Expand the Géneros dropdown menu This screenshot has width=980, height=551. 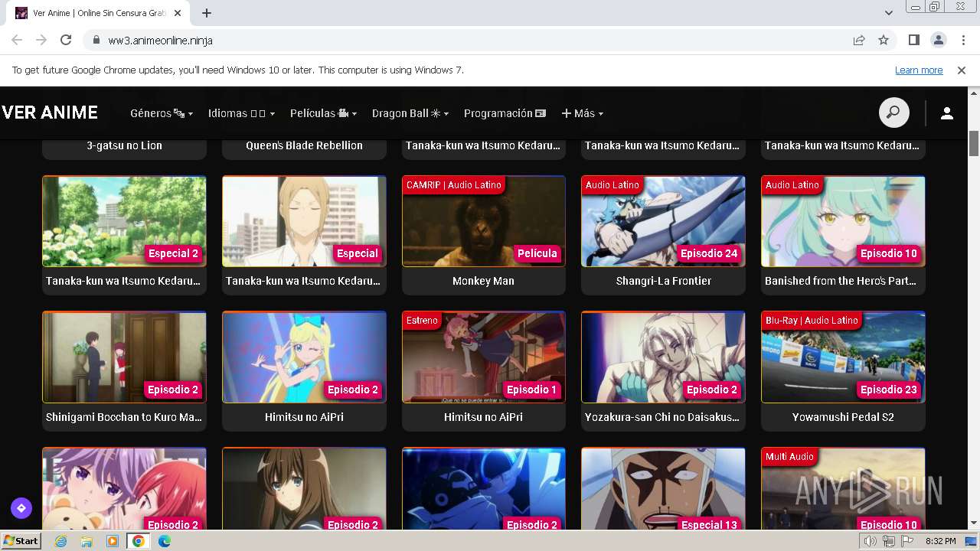(x=162, y=113)
